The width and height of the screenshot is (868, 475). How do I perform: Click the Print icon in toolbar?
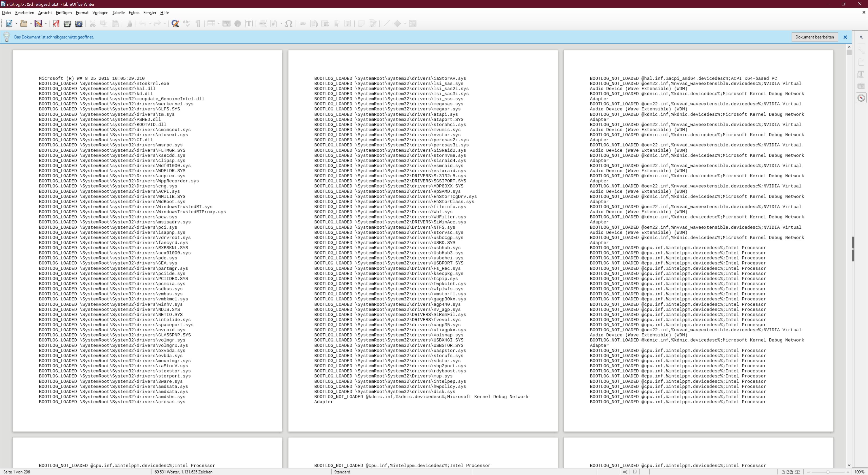tap(67, 24)
